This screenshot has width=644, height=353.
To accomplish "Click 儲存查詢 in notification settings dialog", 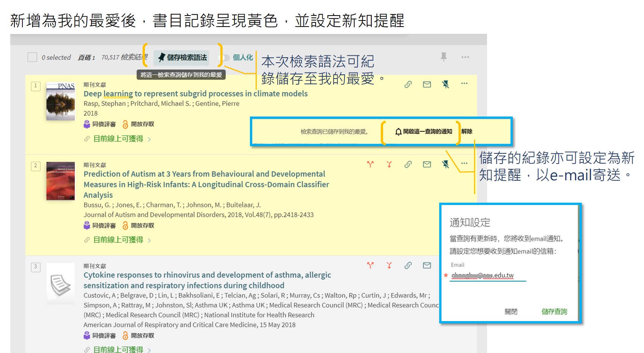I will pyautogui.click(x=554, y=312).
